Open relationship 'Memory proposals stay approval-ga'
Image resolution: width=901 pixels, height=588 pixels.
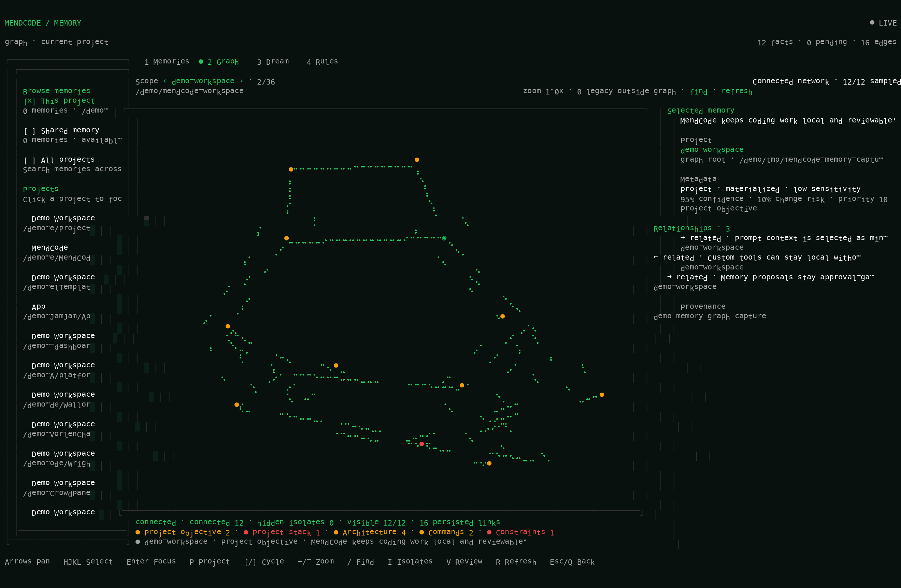click(771, 277)
